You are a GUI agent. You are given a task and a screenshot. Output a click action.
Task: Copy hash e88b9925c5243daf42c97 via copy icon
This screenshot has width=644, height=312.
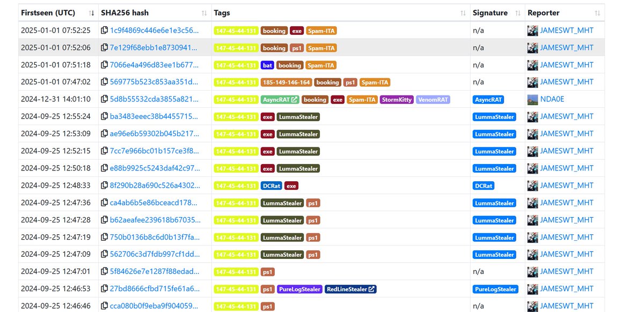coord(105,168)
